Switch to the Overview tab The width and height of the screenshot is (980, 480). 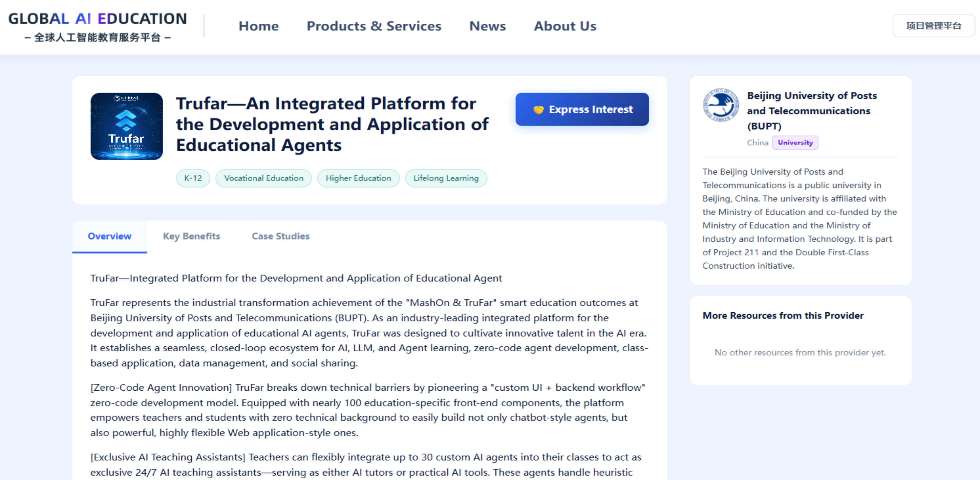[x=110, y=236]
